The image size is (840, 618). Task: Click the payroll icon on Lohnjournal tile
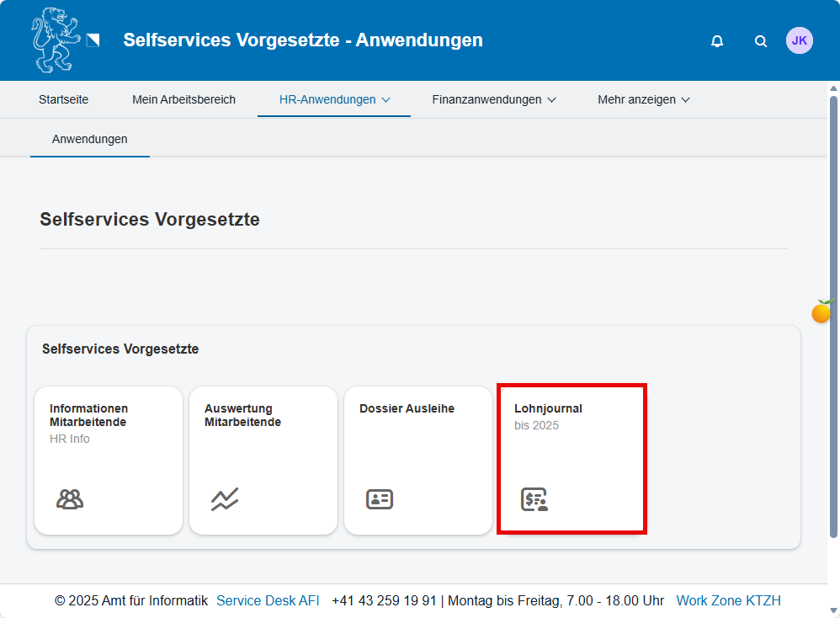(534, 499)
